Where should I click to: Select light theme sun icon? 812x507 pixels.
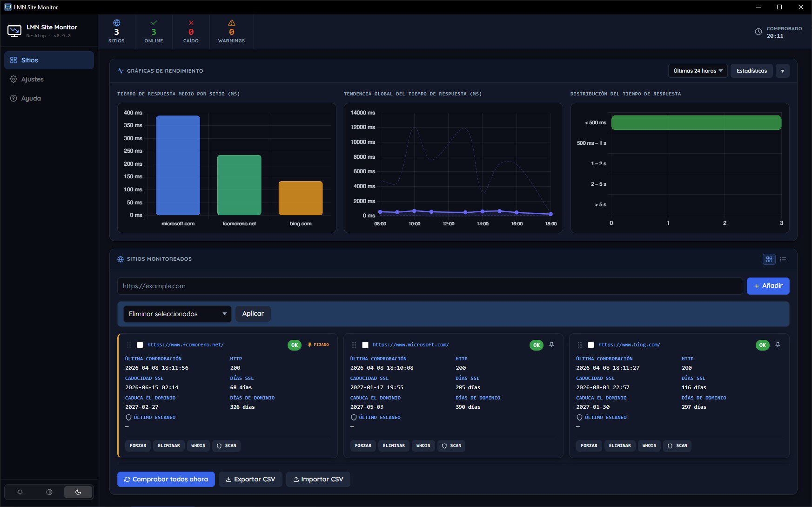pyautogui.click(x=20, y=492)
